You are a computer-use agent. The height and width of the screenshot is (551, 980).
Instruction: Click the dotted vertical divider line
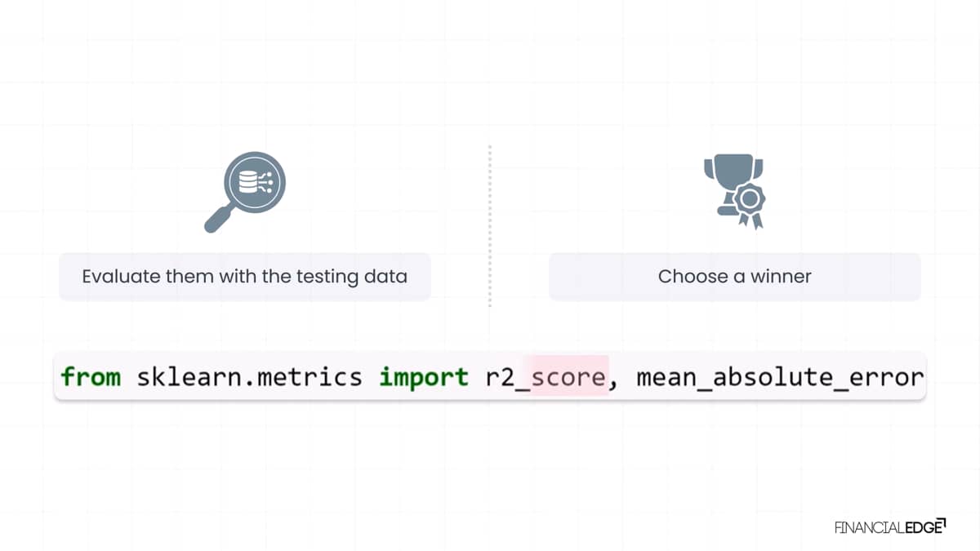[489, 226]
